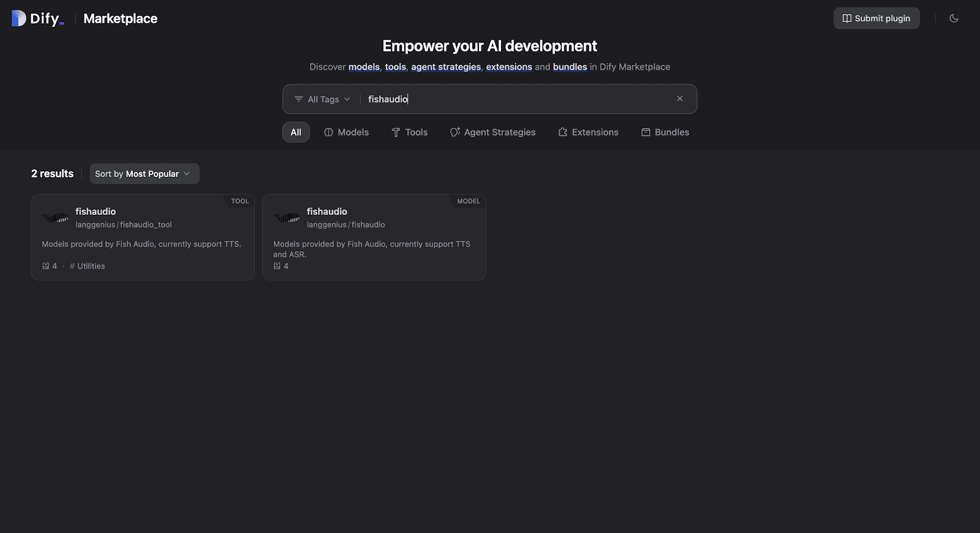
Task: Click the Submit plugin button
Action: tap(876, 18)
